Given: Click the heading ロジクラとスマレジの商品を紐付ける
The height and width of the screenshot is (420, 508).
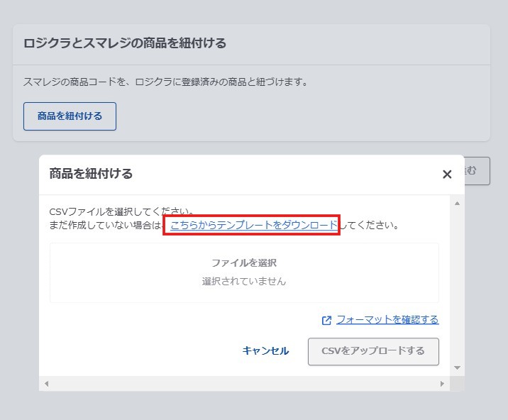Looking at the screenshot, I should [x=125, y=43].
